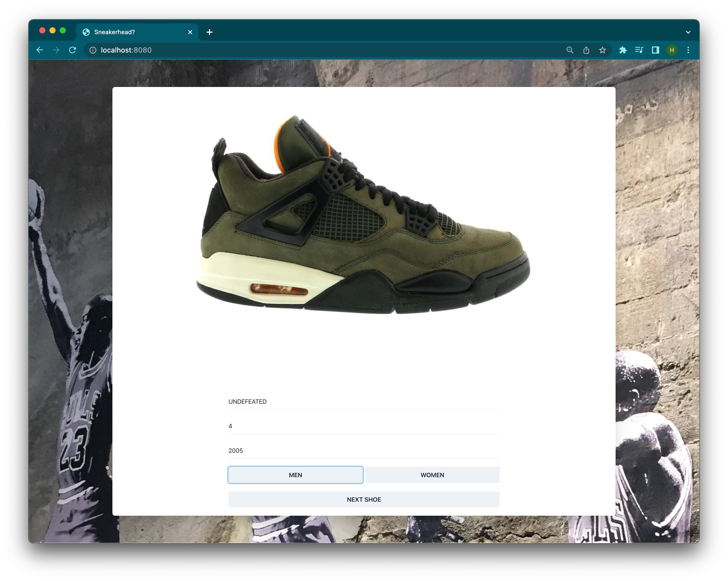
Task: Open the media control playlist icon
Action: coord(639,50)
